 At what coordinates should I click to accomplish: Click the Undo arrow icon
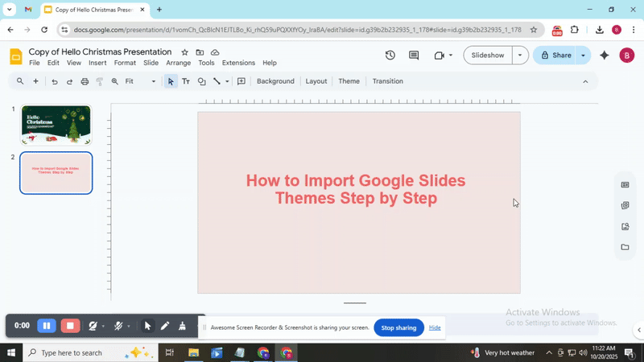point(55,81)
